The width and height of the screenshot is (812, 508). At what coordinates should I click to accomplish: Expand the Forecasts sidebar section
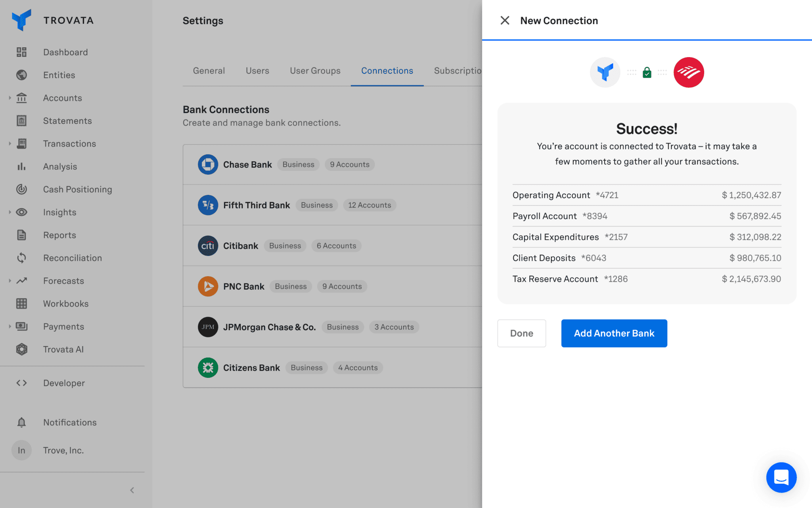tap(10, 281)
